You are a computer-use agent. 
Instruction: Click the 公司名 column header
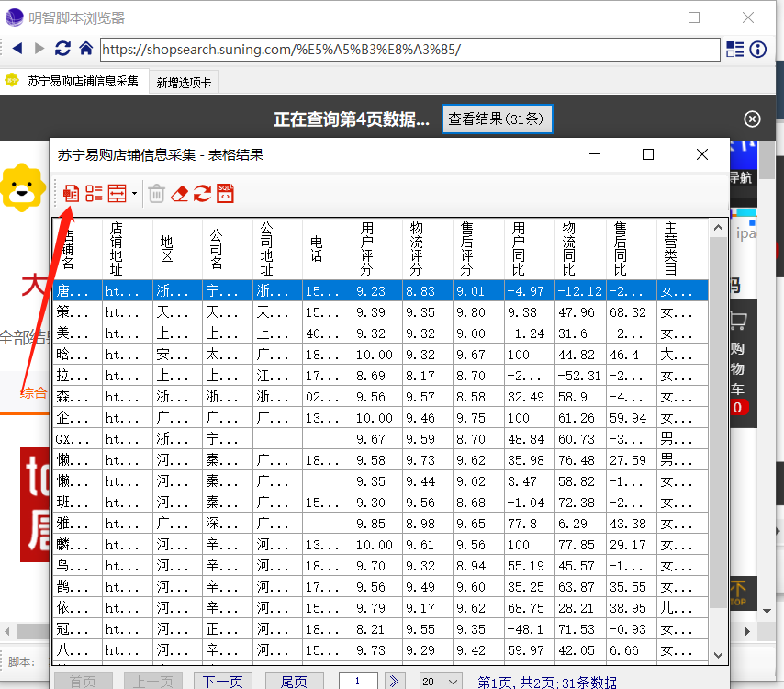(228, 249)
